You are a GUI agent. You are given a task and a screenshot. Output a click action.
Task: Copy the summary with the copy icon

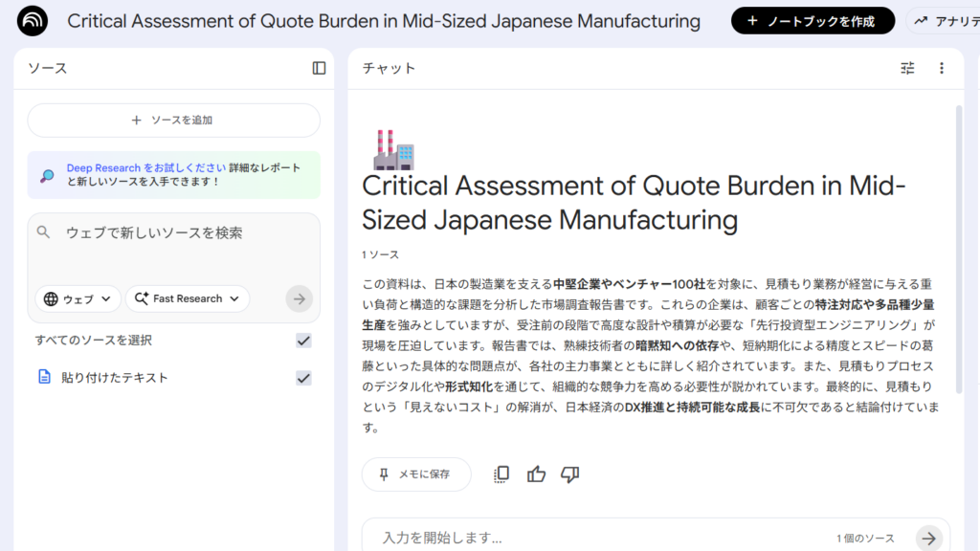[501, 474]
